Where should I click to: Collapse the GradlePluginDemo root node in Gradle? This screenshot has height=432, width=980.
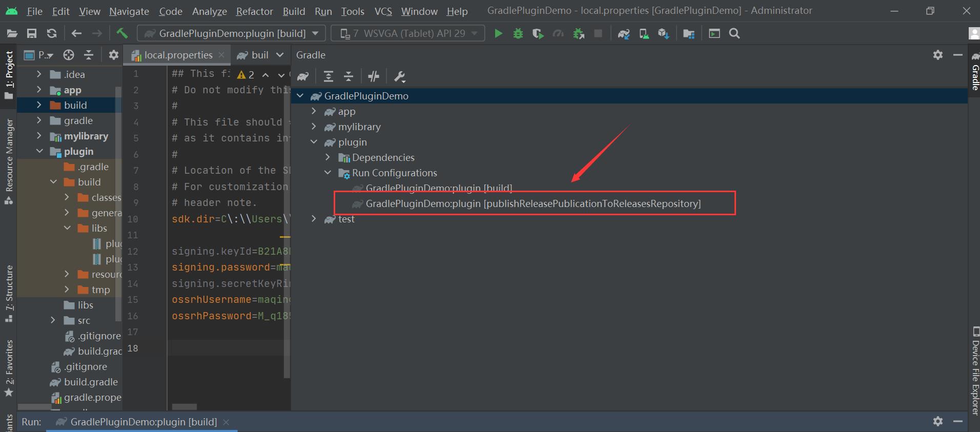tap(300, 96)
